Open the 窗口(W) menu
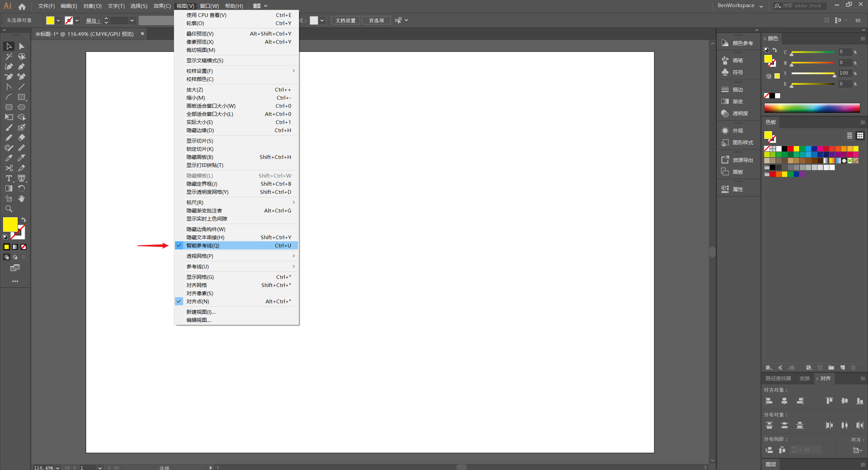This screenshot has height=470, width=868. pyautogui.click(x=209, y=6)
